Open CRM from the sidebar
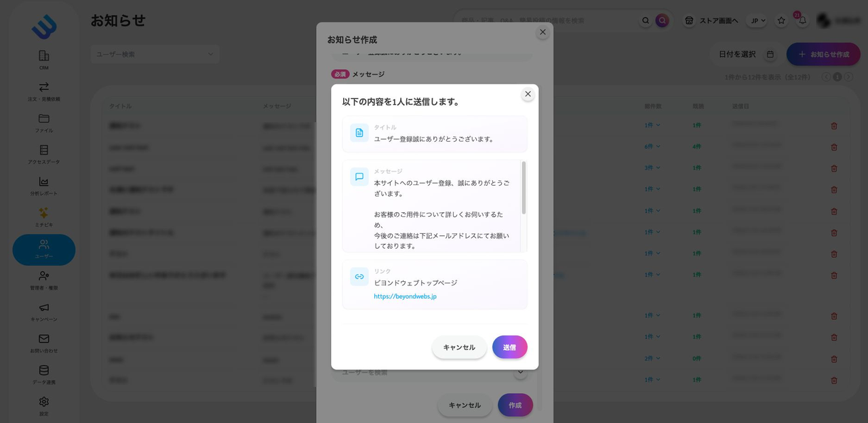868x423 pixels. 44,60
